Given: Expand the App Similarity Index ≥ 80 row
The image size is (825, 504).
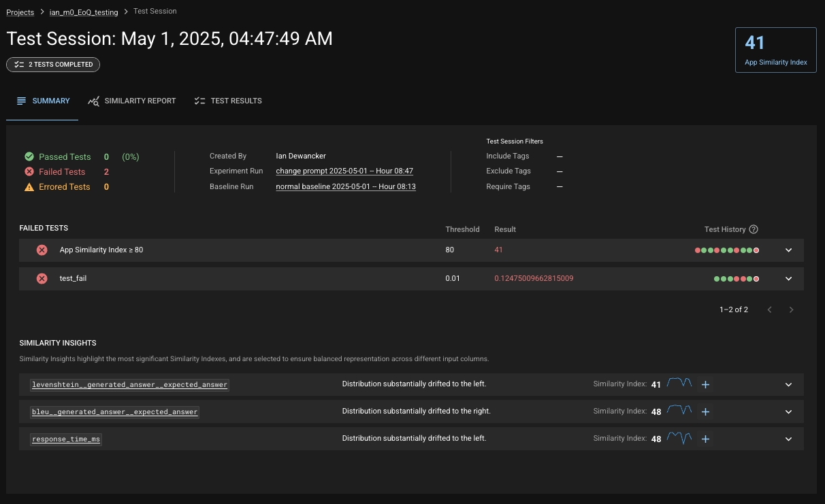Looking at the screenshot, I should (788, 250).
